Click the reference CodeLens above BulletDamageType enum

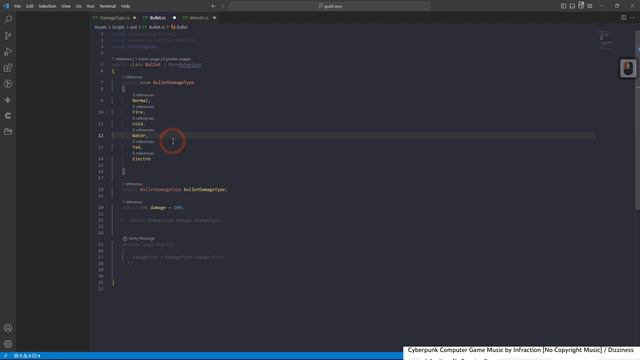click(x=132, y=77)
